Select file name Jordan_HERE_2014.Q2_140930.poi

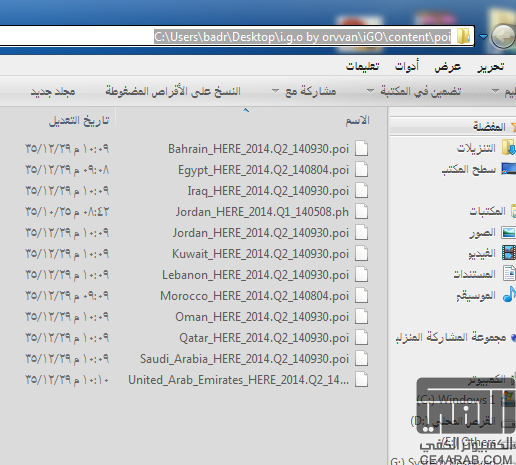point(261,233)
